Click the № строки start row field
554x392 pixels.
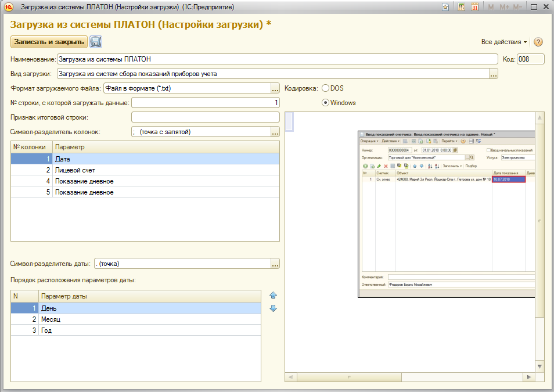pos(205,103)
